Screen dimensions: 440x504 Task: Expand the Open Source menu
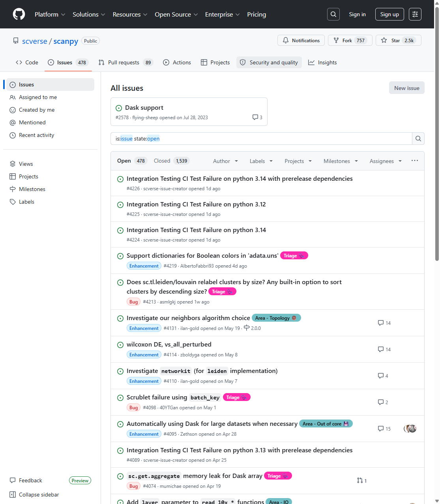(176, 14)
